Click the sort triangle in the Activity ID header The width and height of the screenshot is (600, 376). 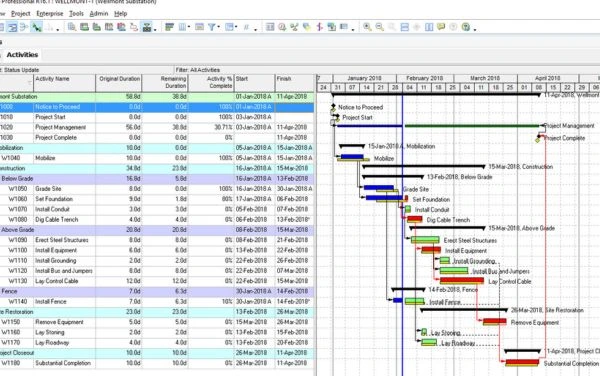[x=29, y=83]
